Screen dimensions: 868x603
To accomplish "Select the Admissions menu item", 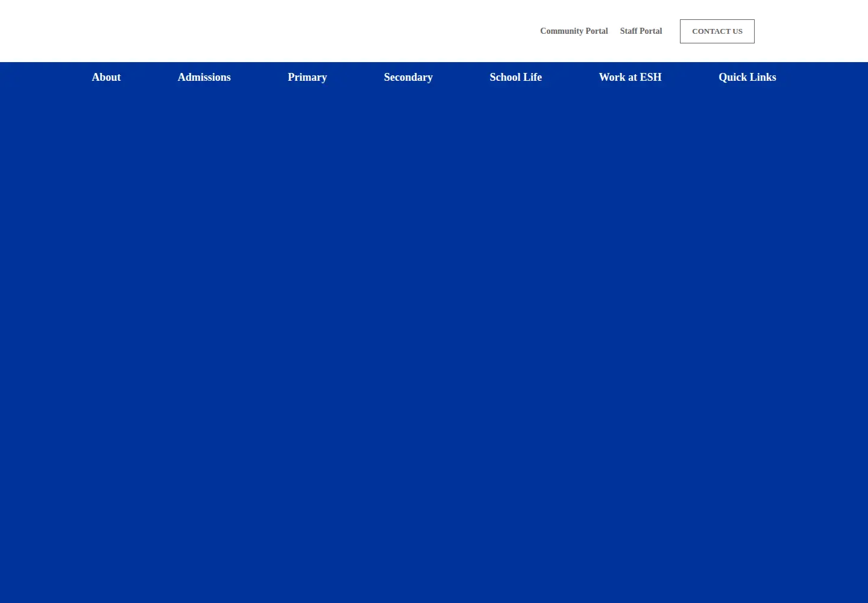I will (204, 77).
